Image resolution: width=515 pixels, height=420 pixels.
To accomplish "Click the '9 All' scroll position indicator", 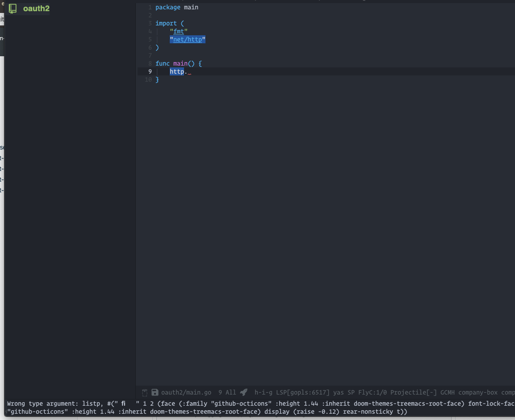I will coord(227,392).
